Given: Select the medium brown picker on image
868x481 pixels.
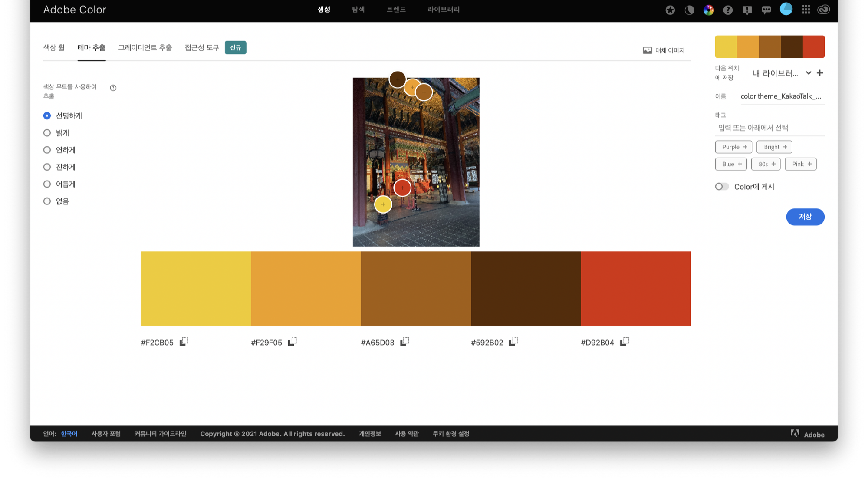Looking at the screenshot, I should (424, 92).
